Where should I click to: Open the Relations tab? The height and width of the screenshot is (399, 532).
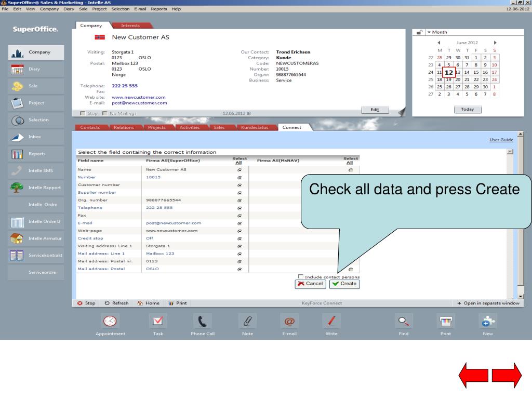tap(124, 128)
